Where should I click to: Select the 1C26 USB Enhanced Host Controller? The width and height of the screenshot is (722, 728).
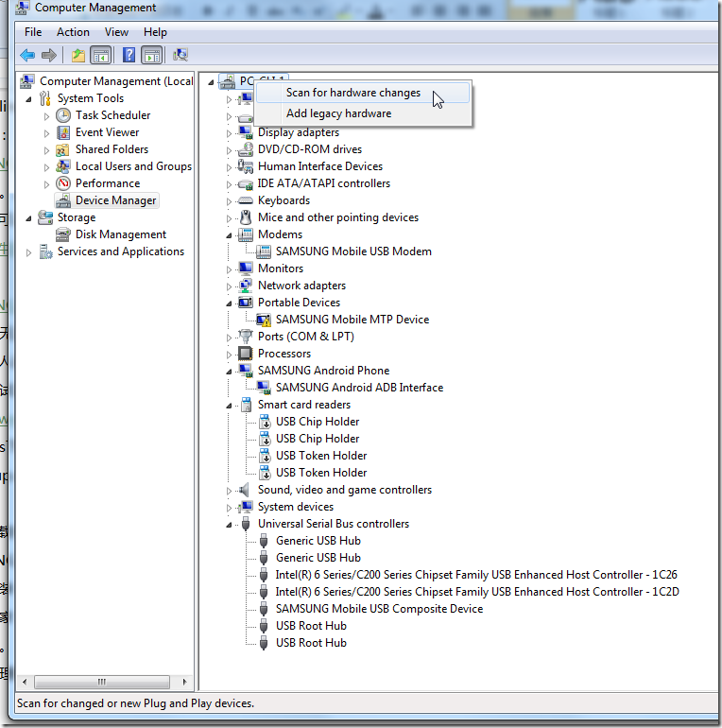click(x=476, y=575)
